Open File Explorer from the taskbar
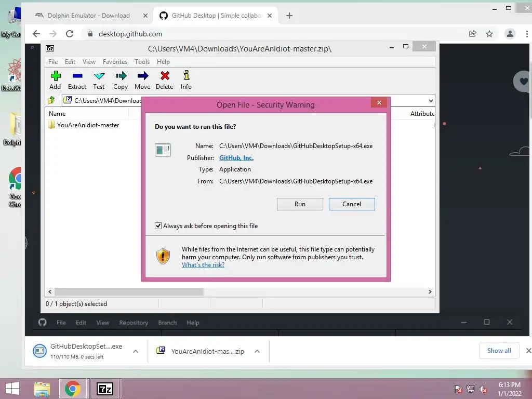This screenshot has width=532, height=399. pyautogui.click(x=42, y=389)
